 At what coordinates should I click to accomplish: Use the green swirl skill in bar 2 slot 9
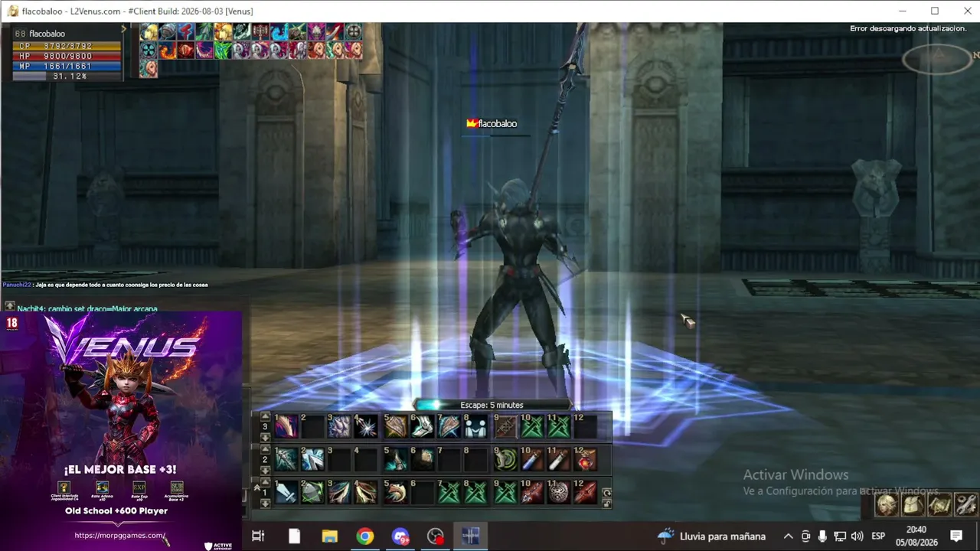[505, 459]
